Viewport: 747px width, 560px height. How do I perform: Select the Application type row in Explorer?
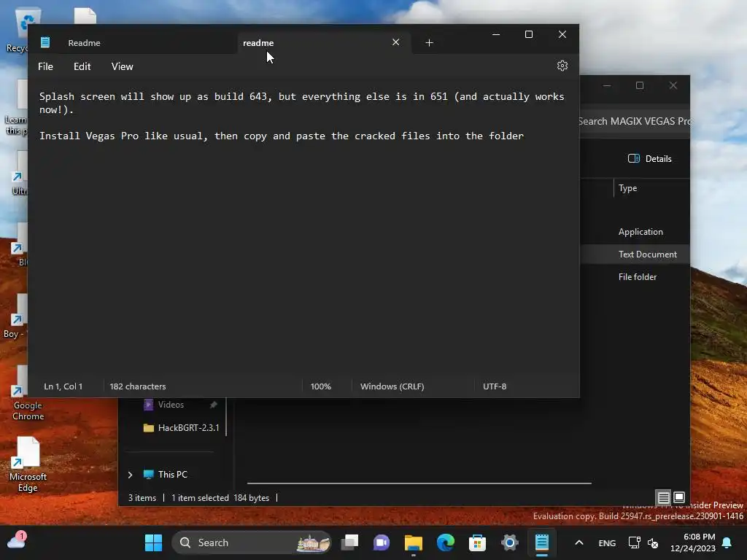pyautogui.click(x=640, y=232)
